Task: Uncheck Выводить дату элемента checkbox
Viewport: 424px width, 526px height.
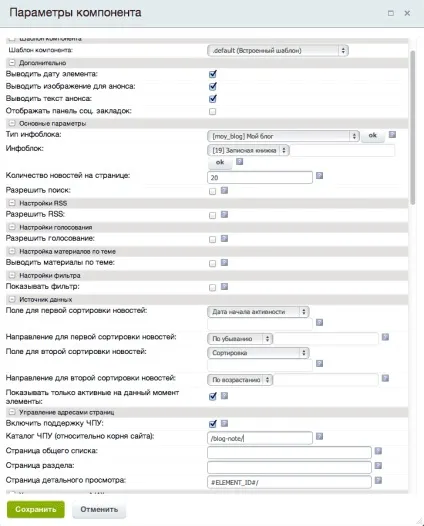Action: [213, 74]
